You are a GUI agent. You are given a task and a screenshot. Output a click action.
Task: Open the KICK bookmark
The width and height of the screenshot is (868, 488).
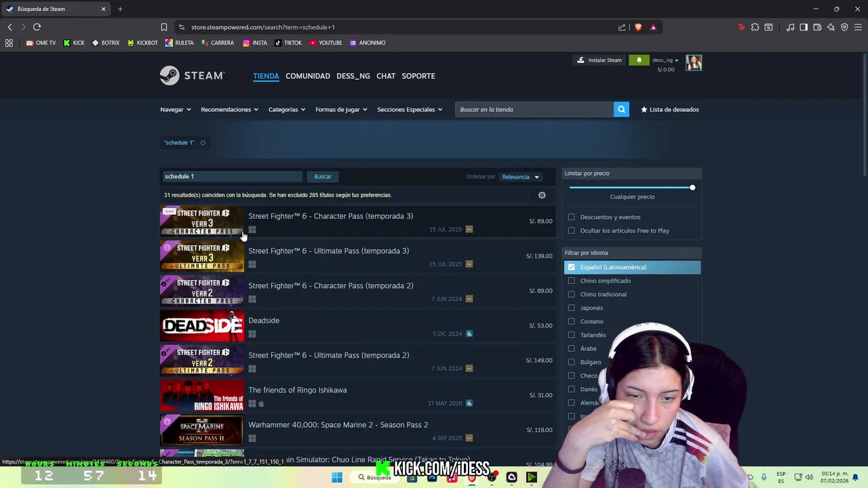click(75, 43)
